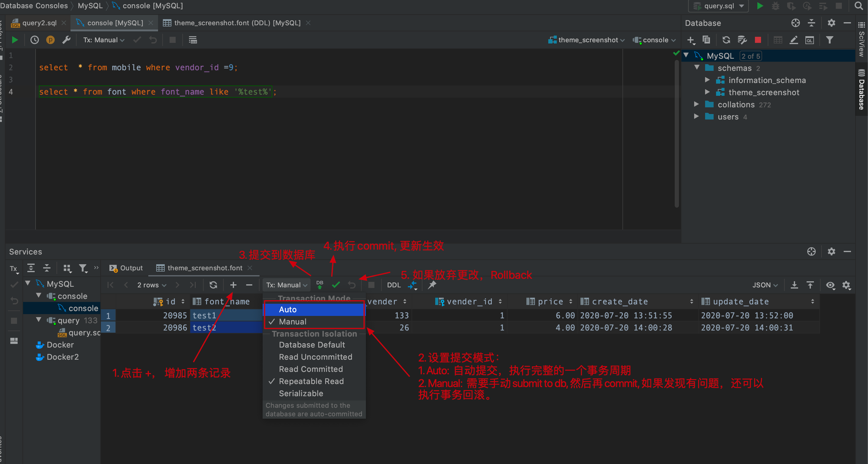The height and width of the screenshot is (464, 868).
Task: Select Auto transaction mode
Action: pos(314,309)
